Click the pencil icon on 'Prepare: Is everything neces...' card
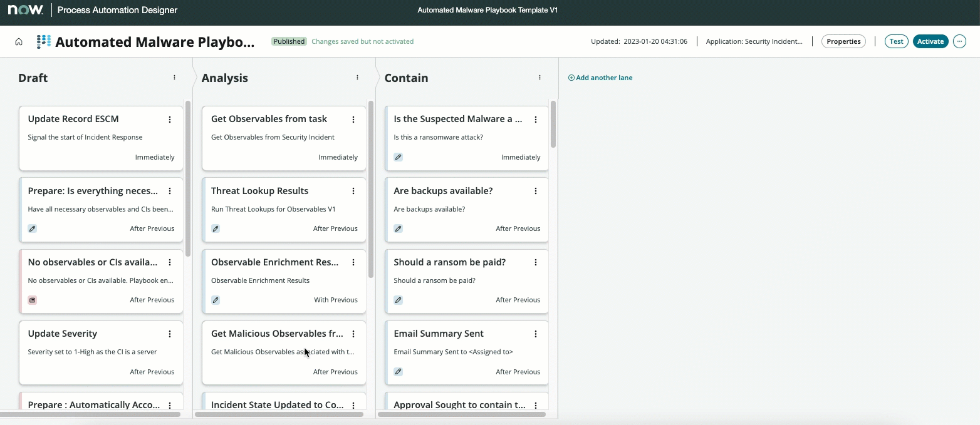This screenshot has width=980, height=425. (x=33, y=228)
